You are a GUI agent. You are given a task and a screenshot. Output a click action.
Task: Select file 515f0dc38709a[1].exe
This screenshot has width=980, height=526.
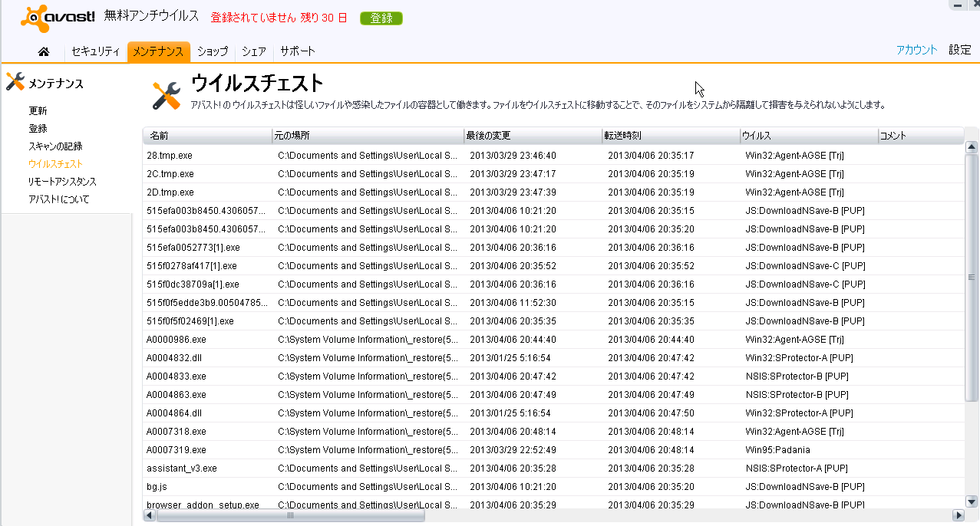553,284
